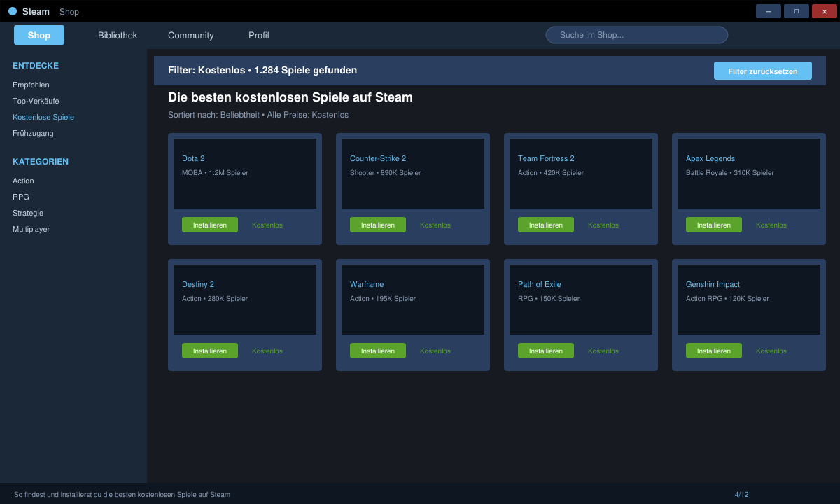
Task: Click the Shop label in title bar
Action: [69, 11]
